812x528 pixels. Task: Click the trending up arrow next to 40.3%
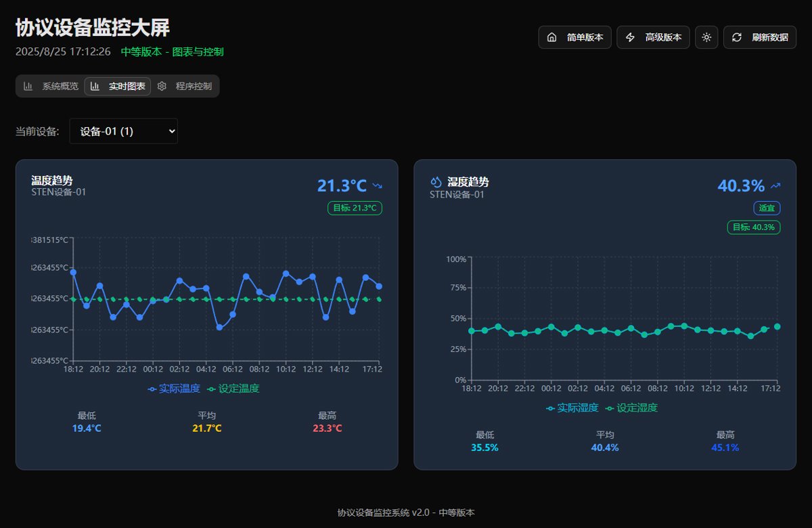pos(775,185)
